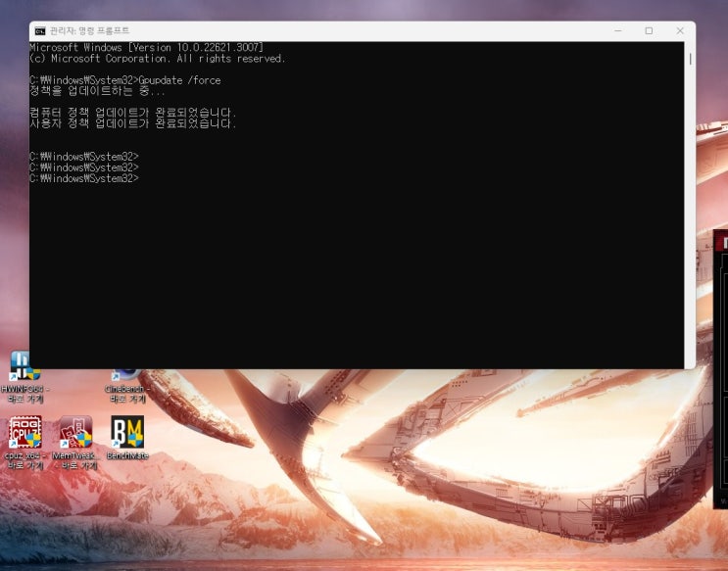Launch the ROG CPU-Z x64 shortcut
728x571 pixels.
25,443
